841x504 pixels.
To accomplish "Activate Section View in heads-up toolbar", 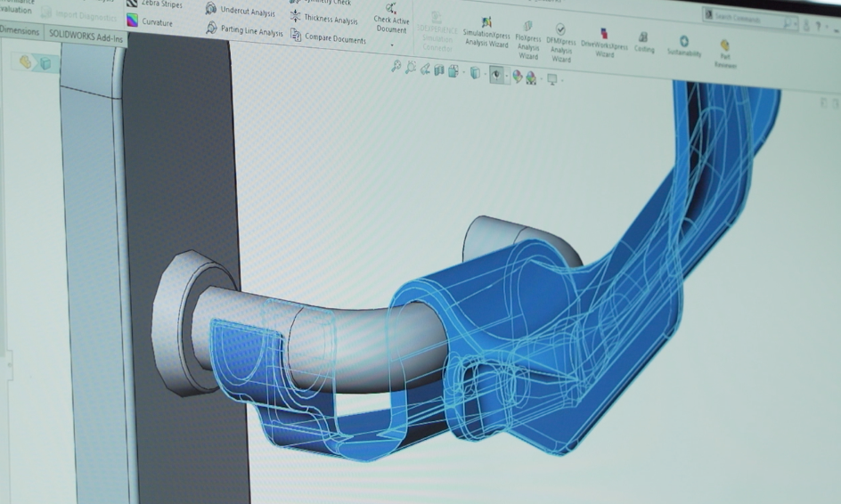I will click(x=439, y=70).
